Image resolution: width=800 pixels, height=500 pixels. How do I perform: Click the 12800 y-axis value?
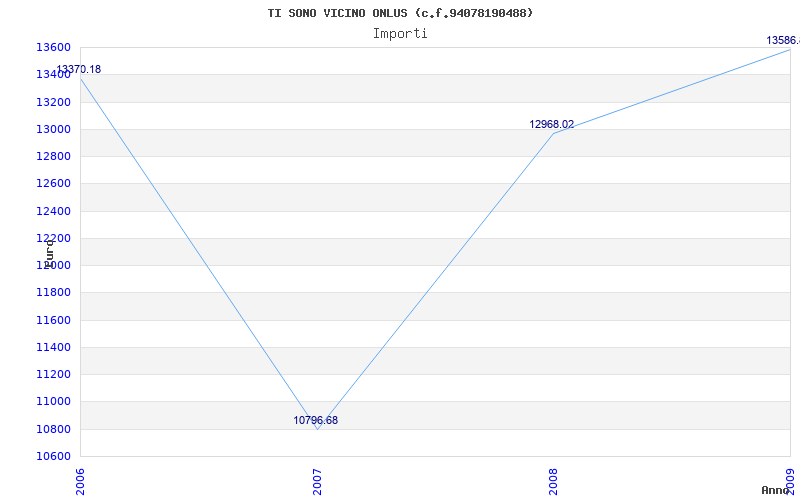[x=53, y=156]
